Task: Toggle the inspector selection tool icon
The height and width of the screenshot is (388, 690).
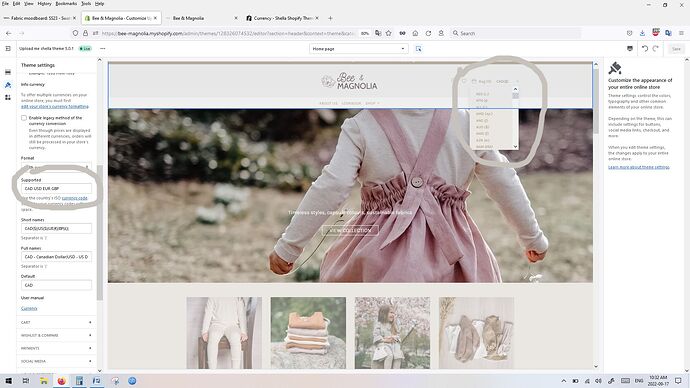Action: [418, 49]
